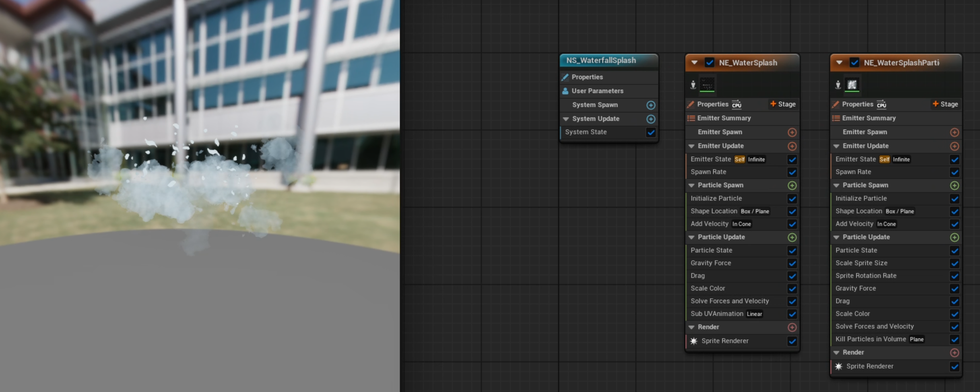Toggle NE_WaterSplash Sub UVAnimation checkbox
This screenshot has width=980, height=392.
click(792, 314)
